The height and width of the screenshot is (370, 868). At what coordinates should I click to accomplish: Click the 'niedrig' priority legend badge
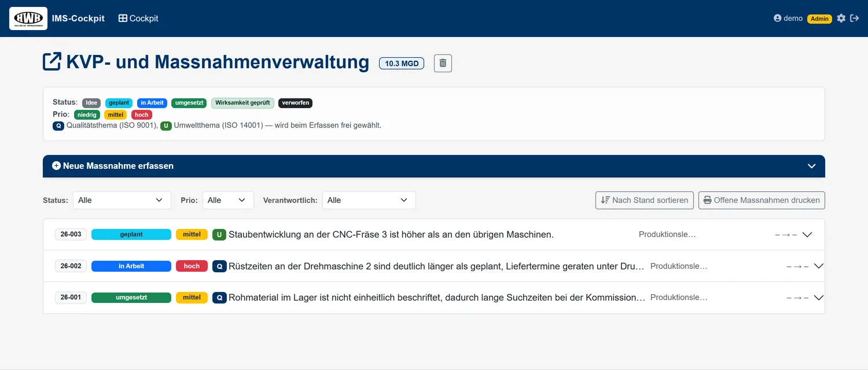[87, 114]
